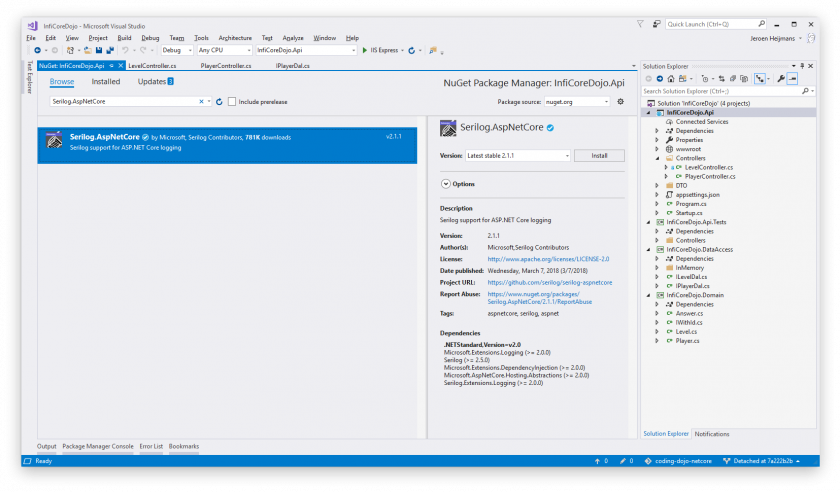The width and height of the screenshot is (840, 492).
Task: Click the unpublished commits up-arrow in status bar
Action: pyautogui.click(x=597, y=461)
